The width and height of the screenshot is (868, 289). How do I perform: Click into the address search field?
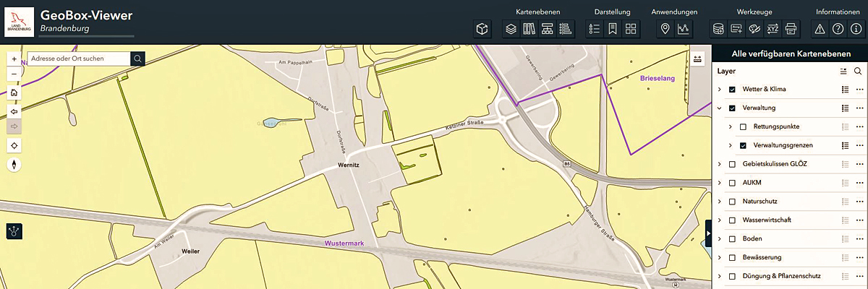point(79,59)
